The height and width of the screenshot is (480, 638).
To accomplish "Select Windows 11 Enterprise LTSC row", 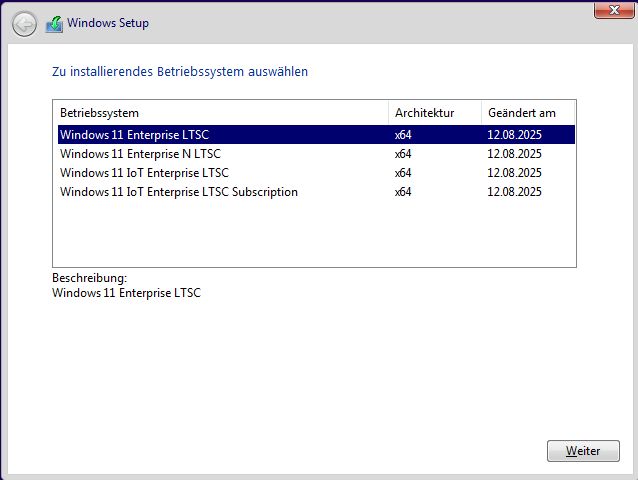I will [x=316, y=135].
